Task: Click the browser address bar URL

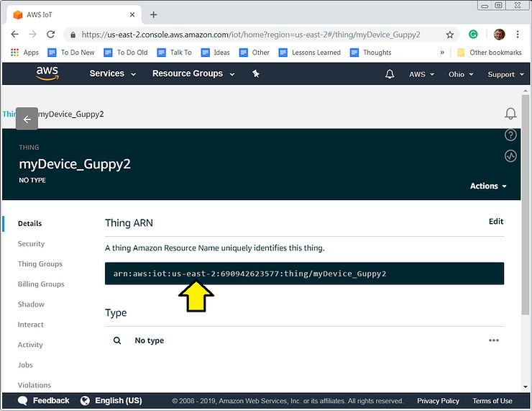Action: 252,35
